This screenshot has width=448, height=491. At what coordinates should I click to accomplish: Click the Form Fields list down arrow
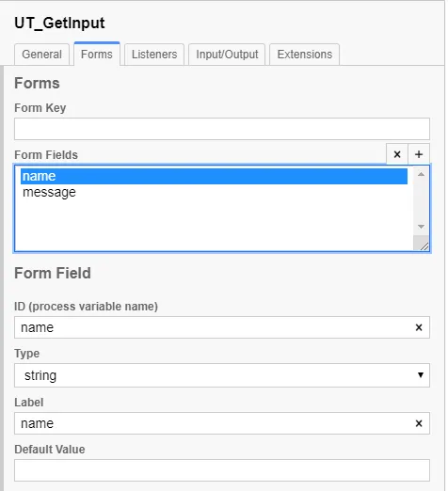(x=421, y=227)
